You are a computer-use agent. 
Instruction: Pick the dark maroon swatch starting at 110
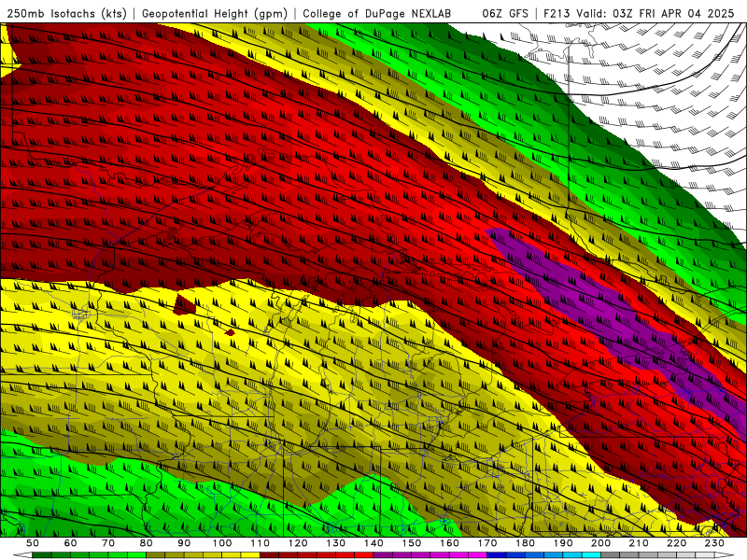coord(269,554)
